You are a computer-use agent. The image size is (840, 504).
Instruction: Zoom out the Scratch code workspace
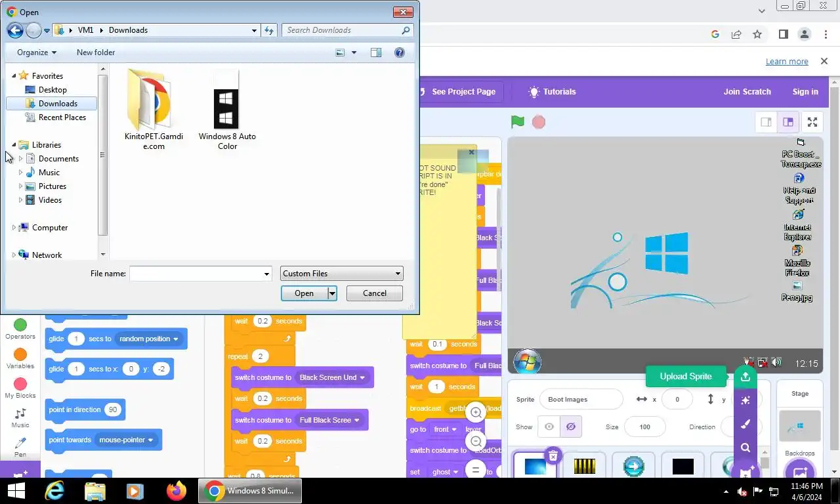tap(476, 441)
